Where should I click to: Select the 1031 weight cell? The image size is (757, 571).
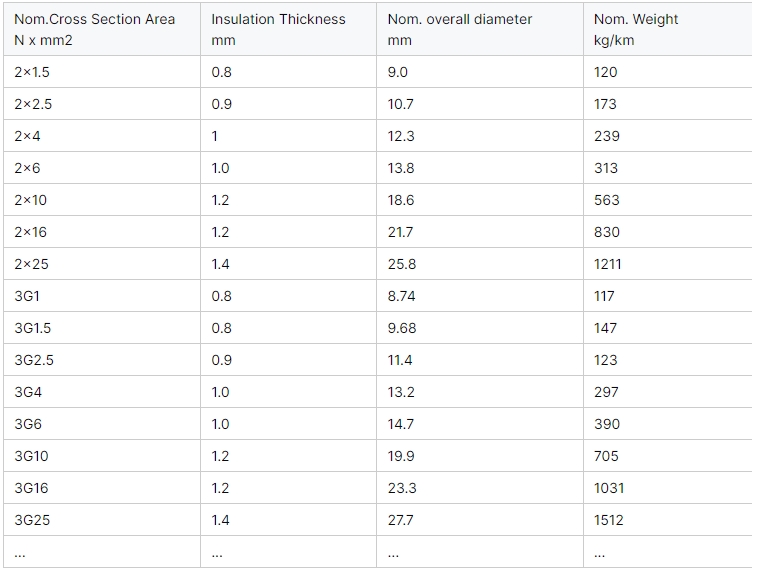coord(668,487)
